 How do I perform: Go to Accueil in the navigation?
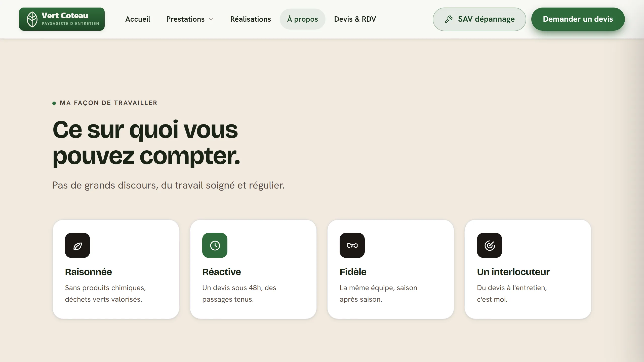click(x=138, y=19)
